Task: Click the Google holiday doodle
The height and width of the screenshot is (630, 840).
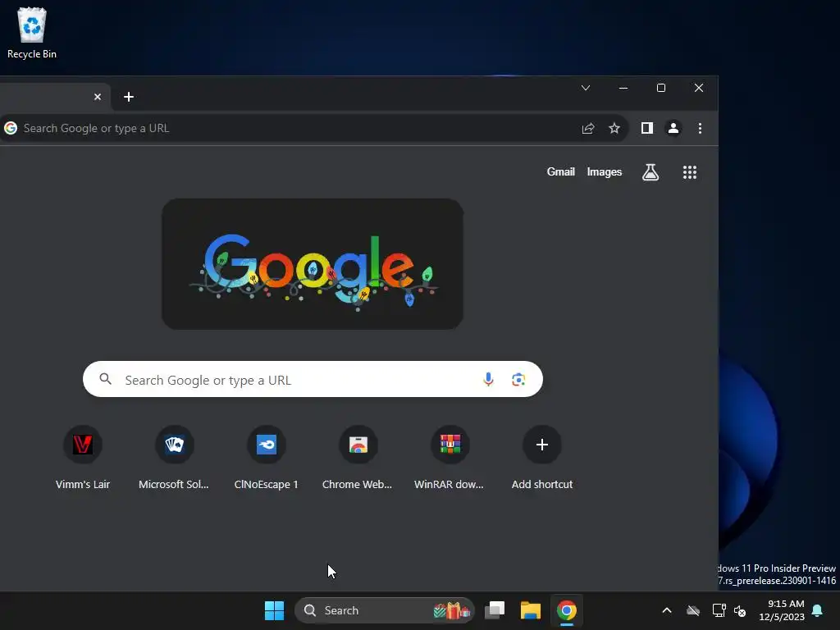Action: 313,264
